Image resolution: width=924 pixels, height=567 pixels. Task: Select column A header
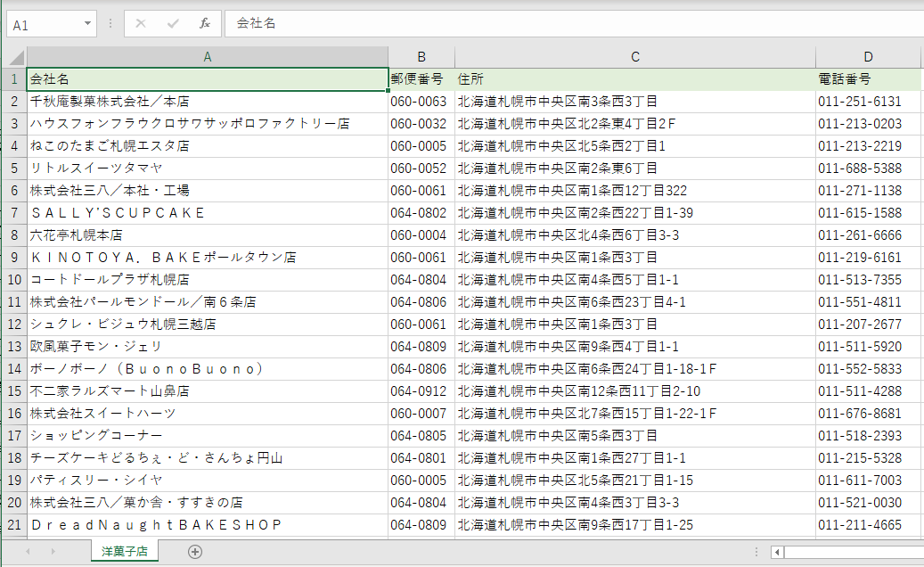click(x=208, y=57)
